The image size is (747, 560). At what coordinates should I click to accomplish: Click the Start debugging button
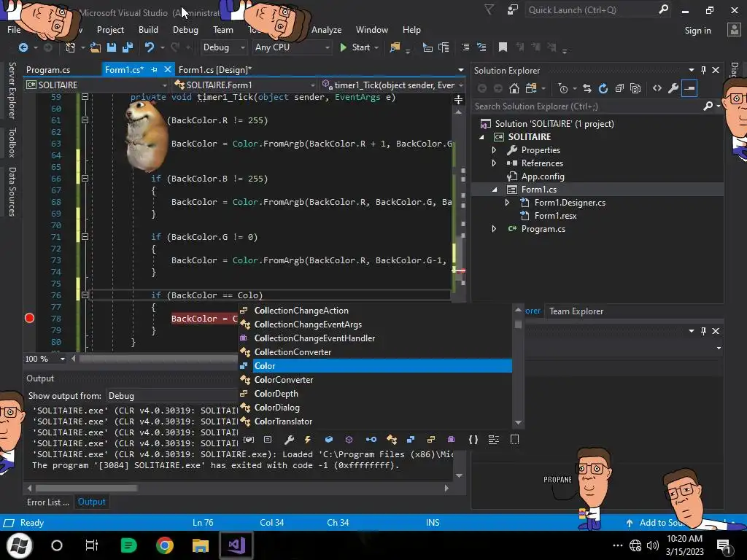point(355,47)
